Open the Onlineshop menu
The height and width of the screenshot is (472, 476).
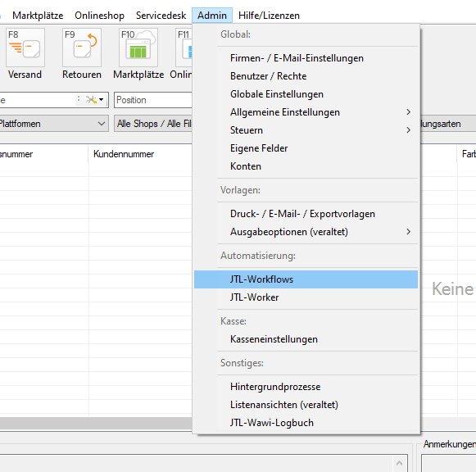coord(100,16)
